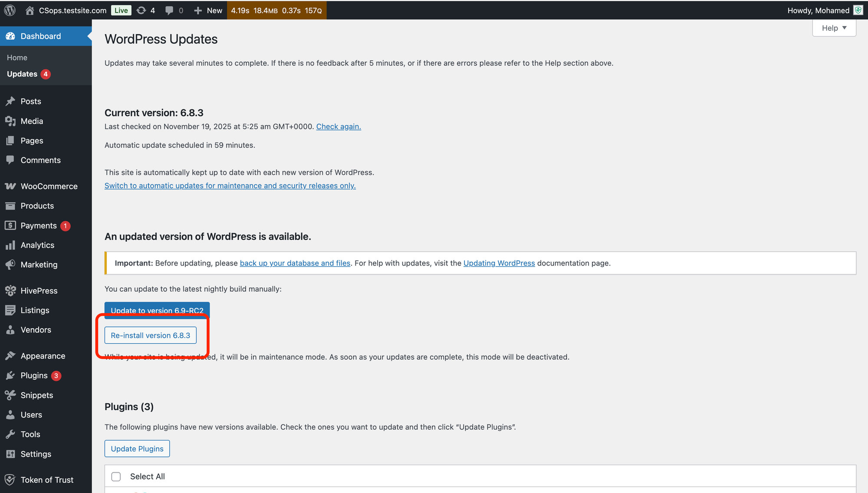Click the updates refresh icon in admin bar

(141, 10)
